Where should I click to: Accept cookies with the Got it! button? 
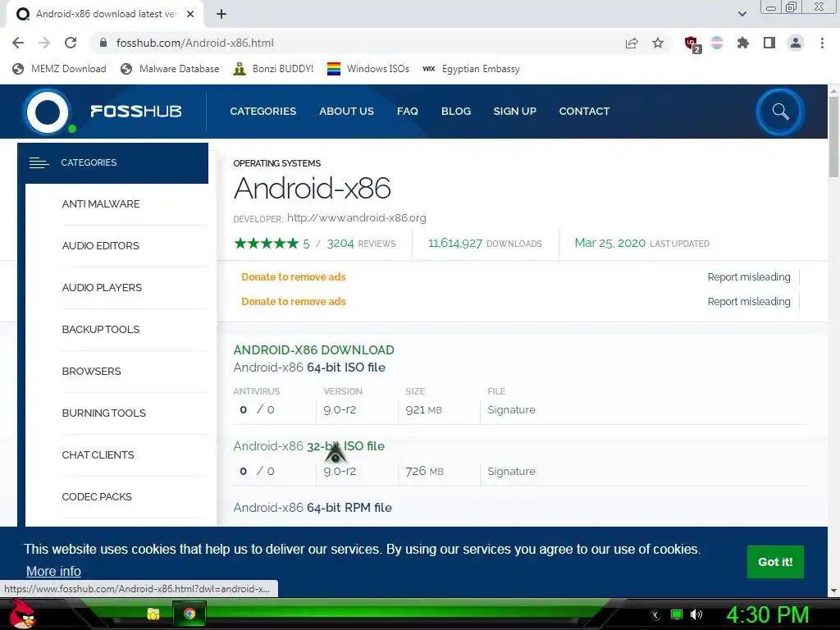(x=775, y=562)
